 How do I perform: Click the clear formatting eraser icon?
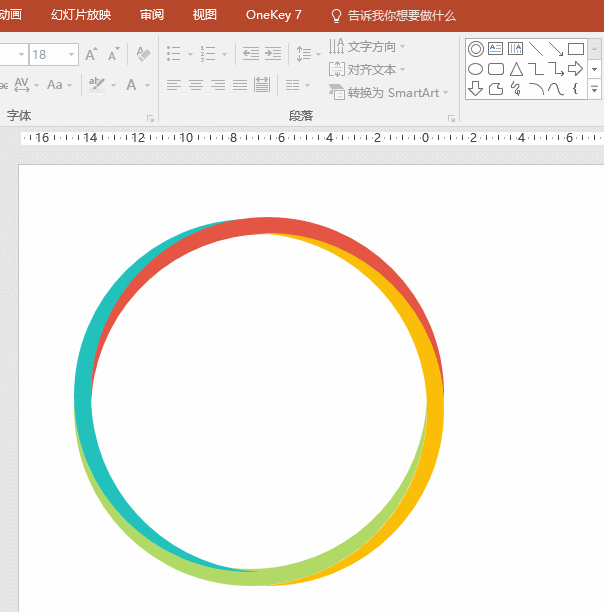coord(142,54)
